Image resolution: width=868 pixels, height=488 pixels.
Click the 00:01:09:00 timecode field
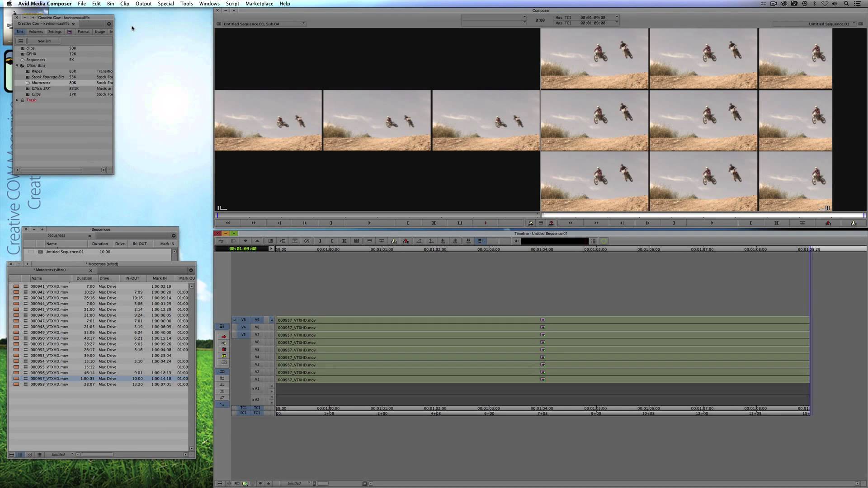(x=243, y=249)
